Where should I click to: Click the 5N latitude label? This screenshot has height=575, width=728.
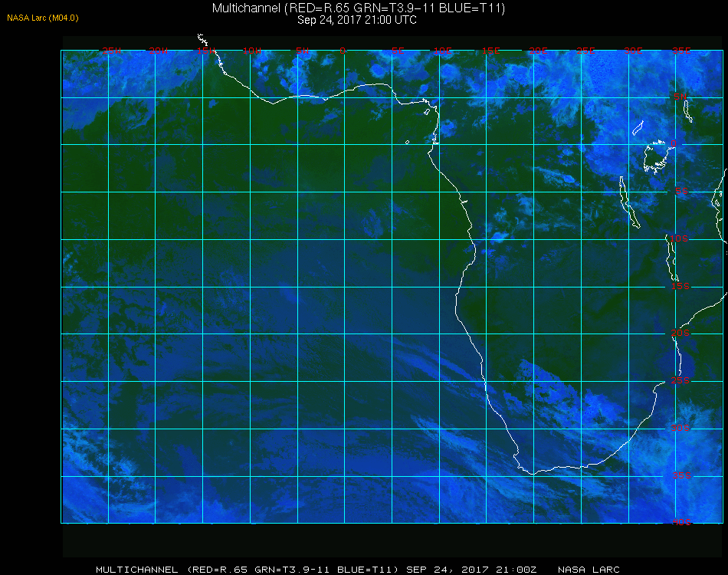pyautogui.click(x=680, y=97)
